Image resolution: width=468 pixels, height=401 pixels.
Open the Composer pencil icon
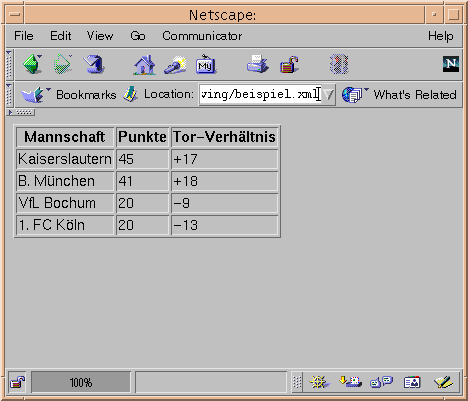click(x=443, y=382)
